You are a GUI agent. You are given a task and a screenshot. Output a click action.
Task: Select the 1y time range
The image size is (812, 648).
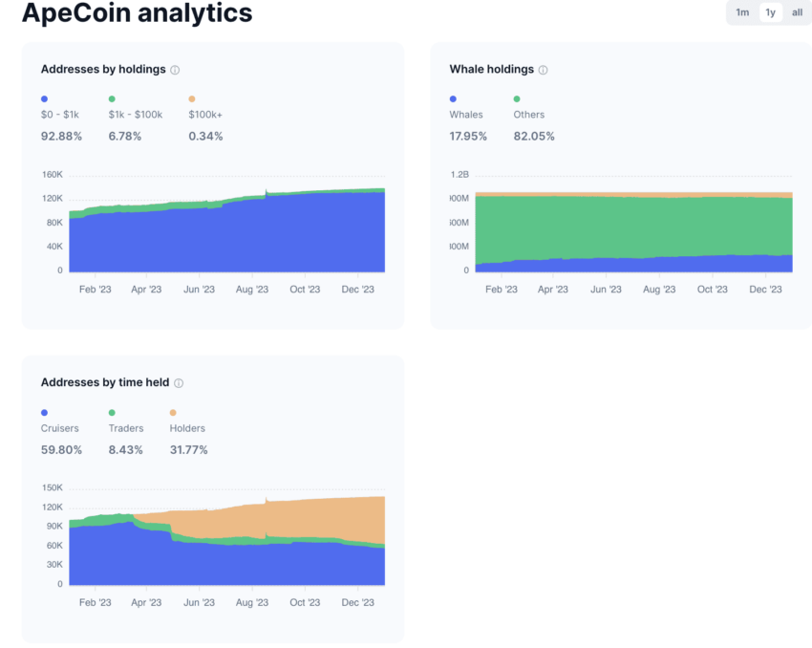[x=771, y=12]
